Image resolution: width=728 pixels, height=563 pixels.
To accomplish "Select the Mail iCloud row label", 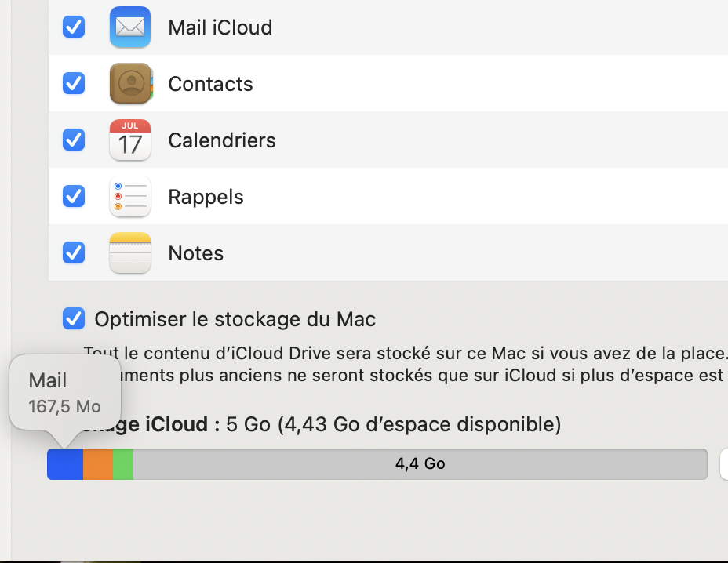I will click(220, 27).
